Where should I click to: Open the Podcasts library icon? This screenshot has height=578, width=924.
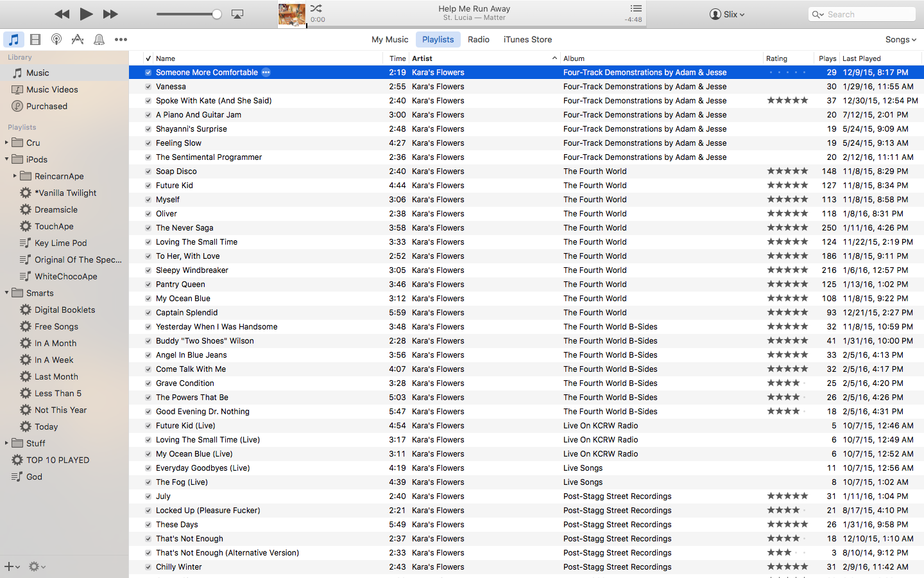coord(56,39)
